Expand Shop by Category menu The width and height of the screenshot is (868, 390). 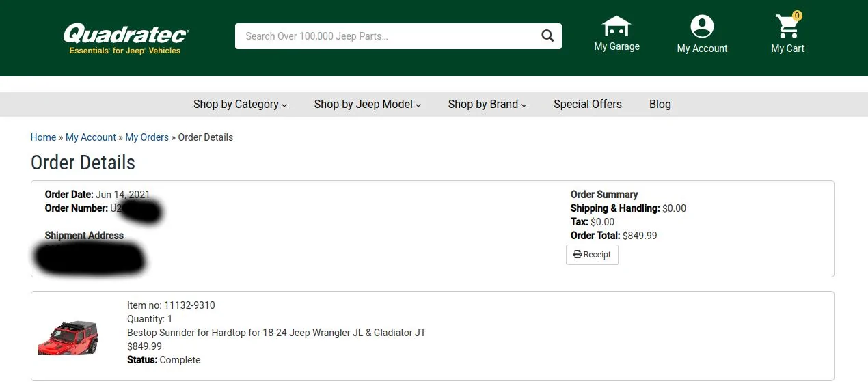tap(240, 105)
